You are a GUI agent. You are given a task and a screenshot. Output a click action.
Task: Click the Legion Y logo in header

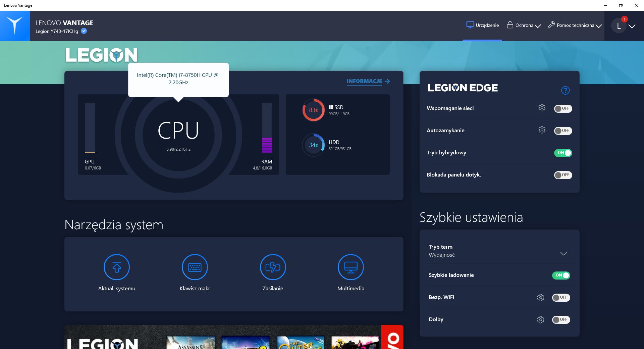pyautogui.click(x=15, y=26)
